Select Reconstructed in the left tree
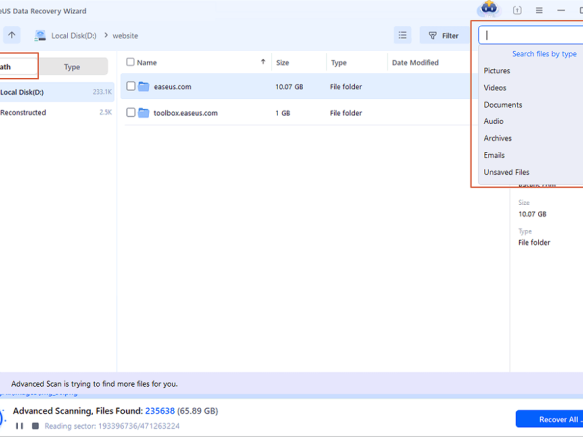Viewport: 583px width, 437px height. (x=57, y=112)
